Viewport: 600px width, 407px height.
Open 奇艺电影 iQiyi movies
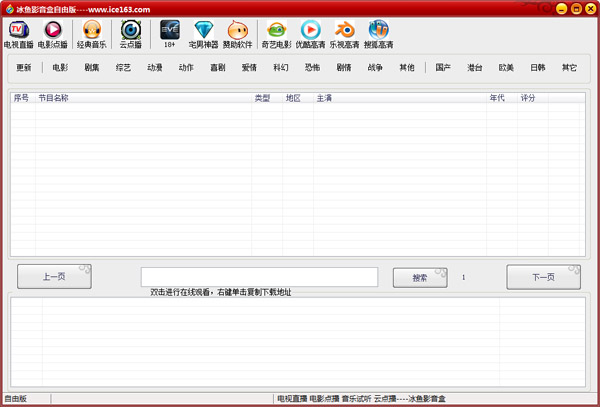pyautogui.click(x=276, y=34)
